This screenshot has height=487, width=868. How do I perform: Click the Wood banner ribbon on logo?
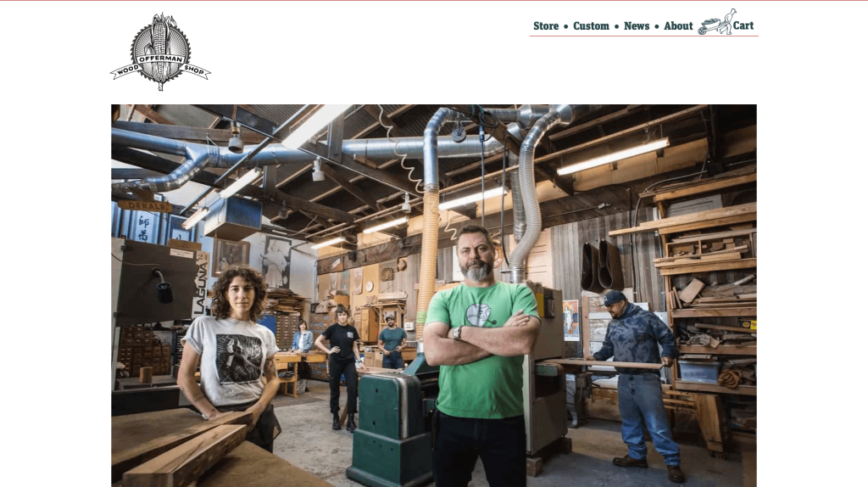[x=125, y=70]
